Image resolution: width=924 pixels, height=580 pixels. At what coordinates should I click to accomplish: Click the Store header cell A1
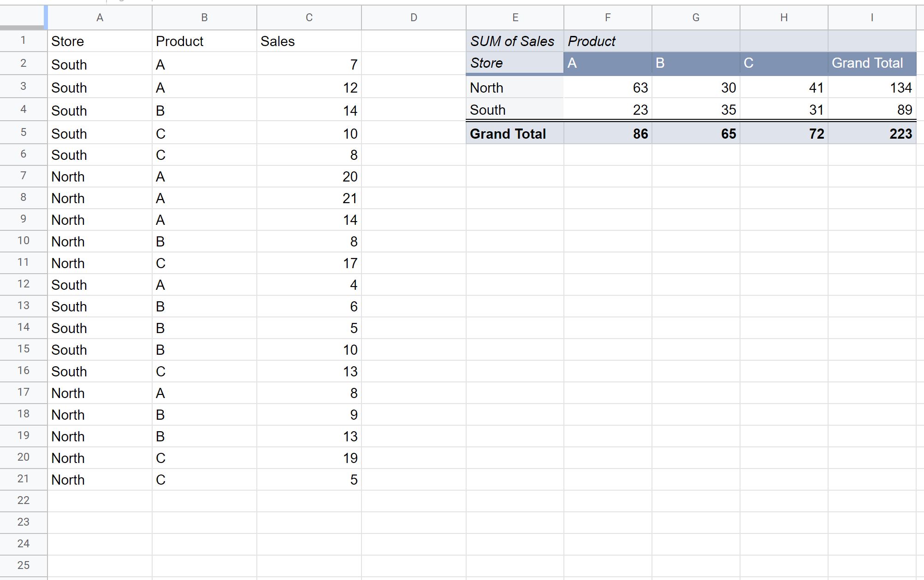100,41
